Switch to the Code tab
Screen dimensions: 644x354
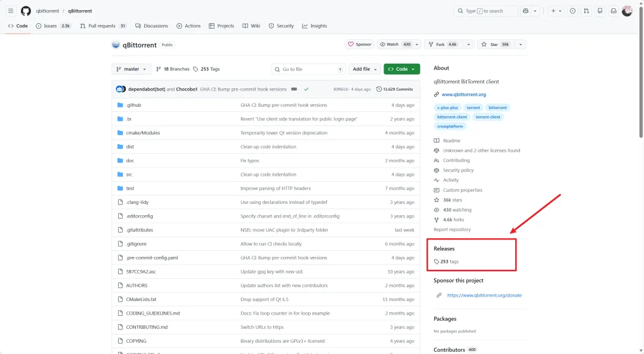(x=18, y=26)
